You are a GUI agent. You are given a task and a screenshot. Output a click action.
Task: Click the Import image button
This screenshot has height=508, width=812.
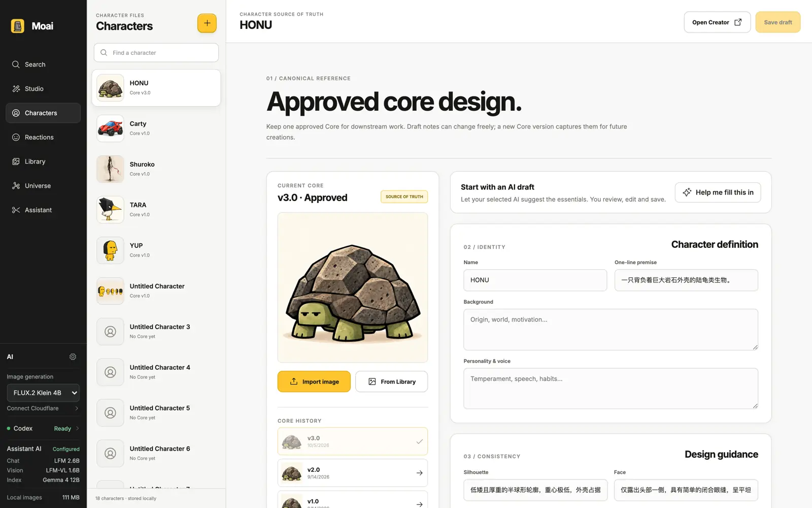coord(314,382)
